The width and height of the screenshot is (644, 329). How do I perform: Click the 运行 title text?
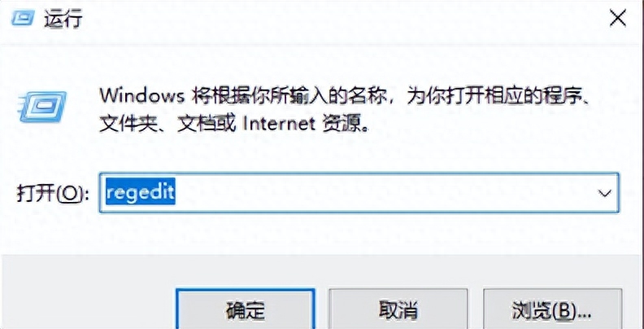click(x=63, y=19)
